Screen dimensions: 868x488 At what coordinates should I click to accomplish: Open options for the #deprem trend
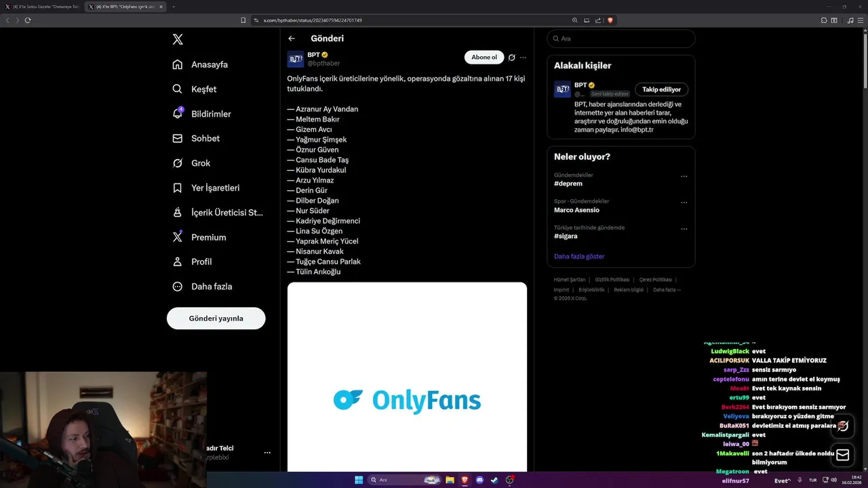684,176
